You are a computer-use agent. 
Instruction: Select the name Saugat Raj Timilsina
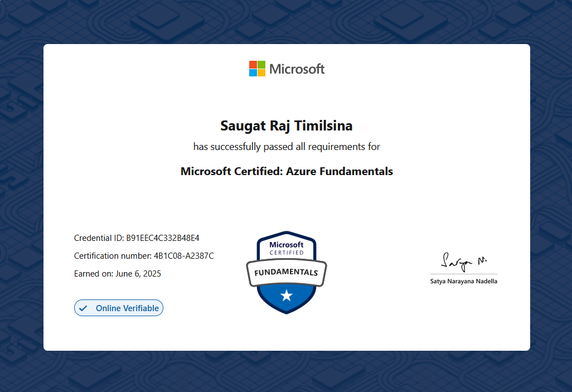click(286, 125)
